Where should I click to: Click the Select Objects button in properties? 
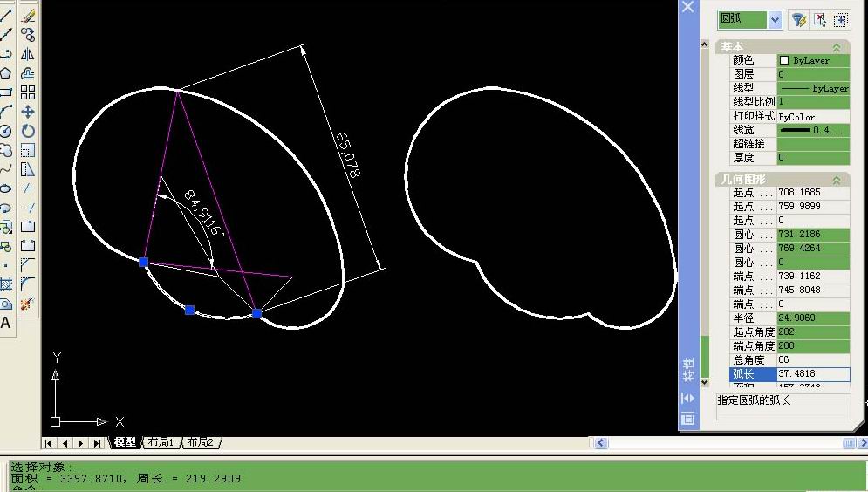(x=820, y=20)
